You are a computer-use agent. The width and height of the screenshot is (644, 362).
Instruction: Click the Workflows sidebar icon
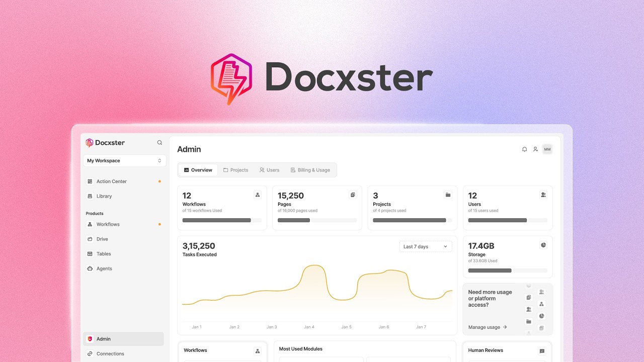click(x=90, y=224)
